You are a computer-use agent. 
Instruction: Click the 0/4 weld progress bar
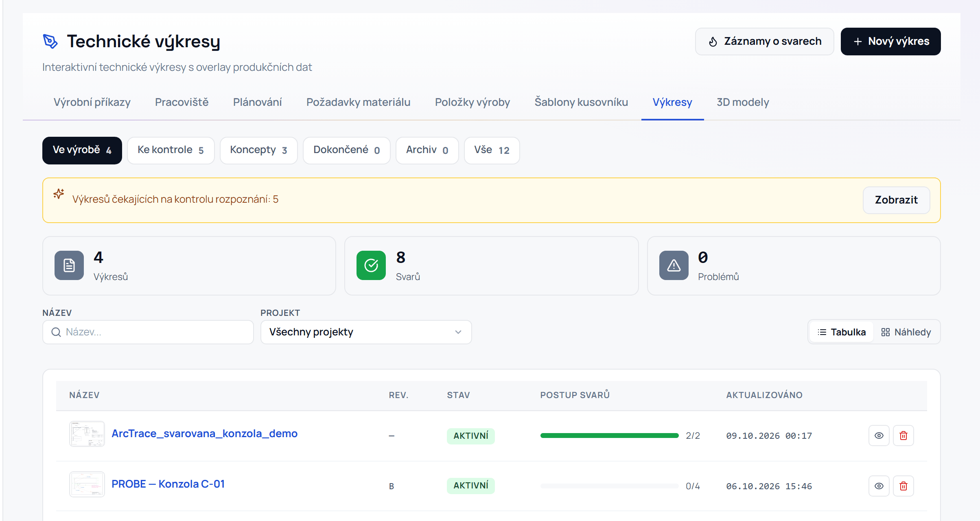(x=609, y=486)
